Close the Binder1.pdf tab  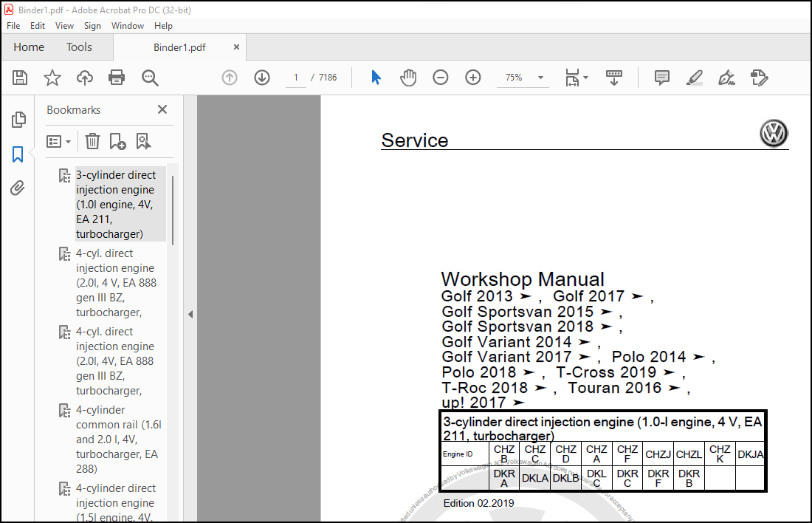[x=237, y=47]
